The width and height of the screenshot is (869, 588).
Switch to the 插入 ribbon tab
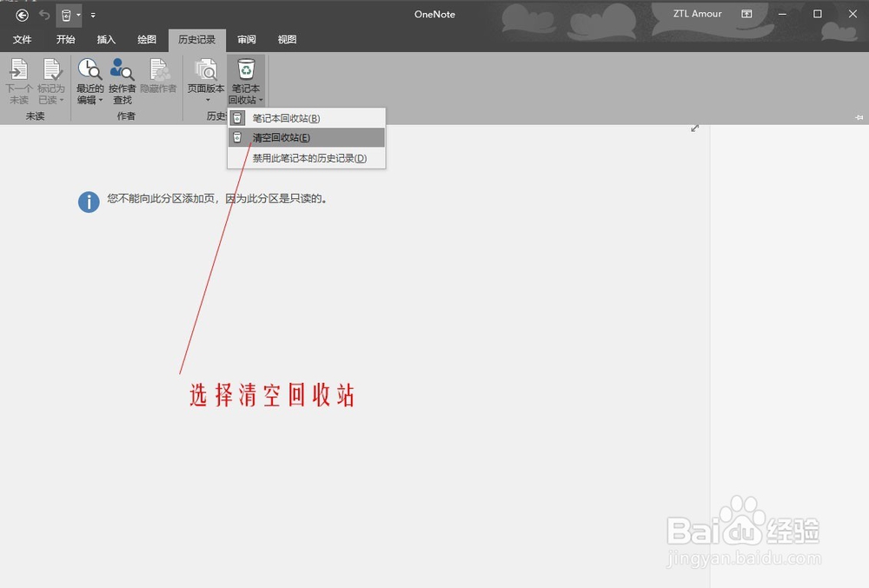[106, 39]
